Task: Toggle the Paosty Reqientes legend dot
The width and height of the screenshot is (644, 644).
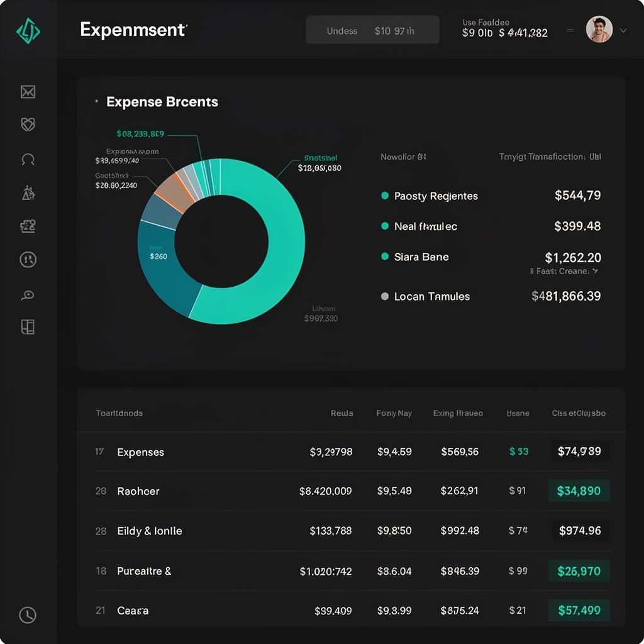Action: click(385, 196)
